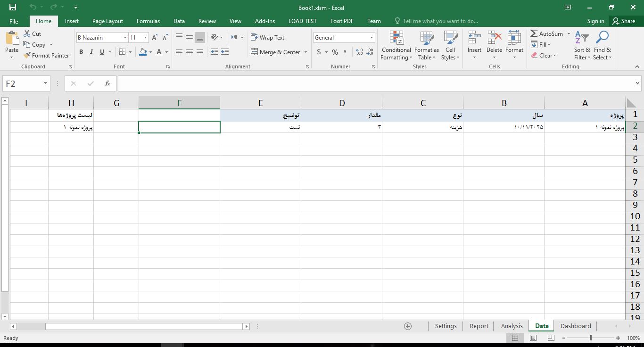Screen dimensions: 644x347
Task: Decrease font size with smaller A
Action: (165, 38)
